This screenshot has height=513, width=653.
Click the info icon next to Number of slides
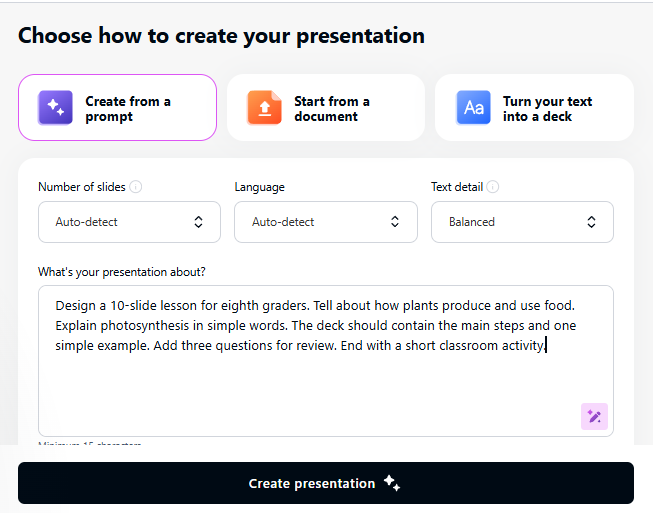[135, 187]
